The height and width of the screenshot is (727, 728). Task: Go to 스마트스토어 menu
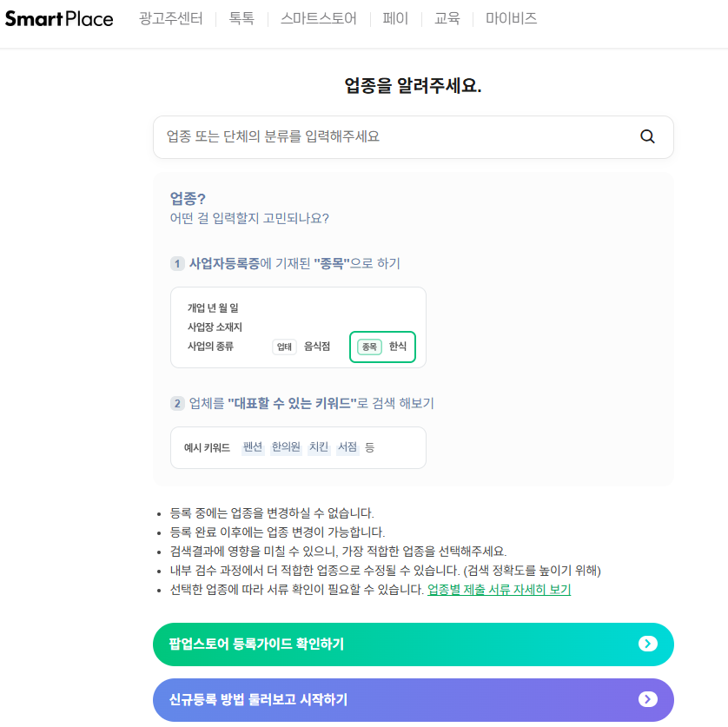tap(319, 18)
